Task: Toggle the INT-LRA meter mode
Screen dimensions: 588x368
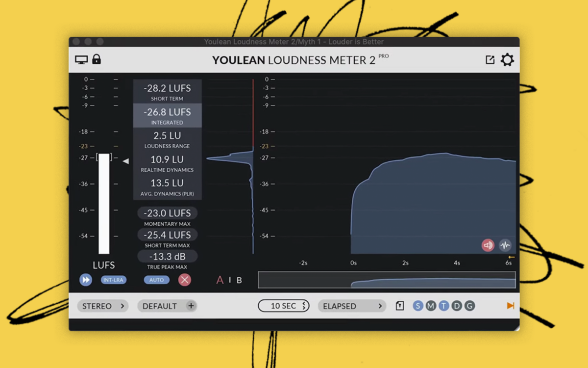Action: pyautogui.click(x=114, y=280)
